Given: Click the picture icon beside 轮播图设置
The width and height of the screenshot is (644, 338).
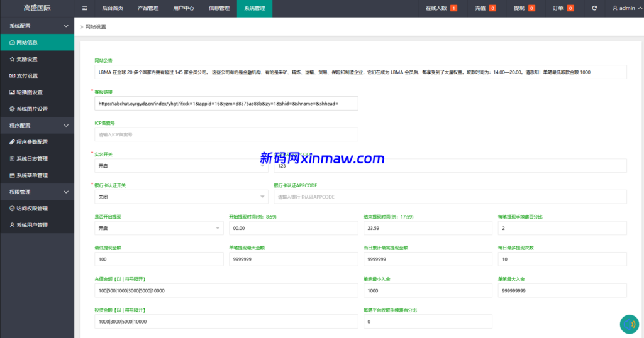Looking at the screenshot, I should (x=12, y=92).
